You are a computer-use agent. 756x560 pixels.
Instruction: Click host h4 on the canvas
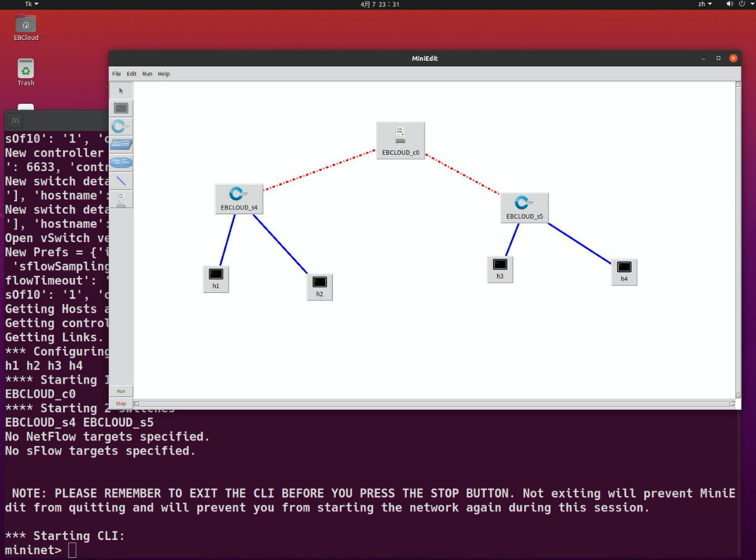tap(624, 271)
